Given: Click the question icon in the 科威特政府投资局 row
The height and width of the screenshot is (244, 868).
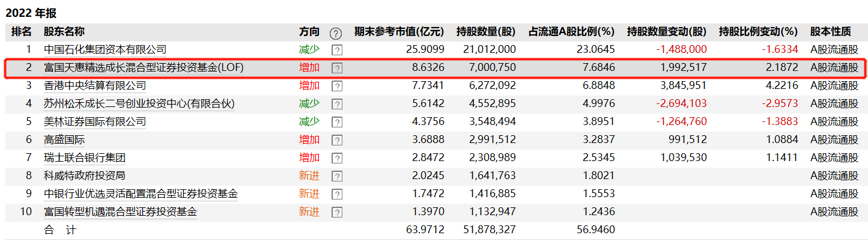Looking at the screenshot, I should pos(337,176).
